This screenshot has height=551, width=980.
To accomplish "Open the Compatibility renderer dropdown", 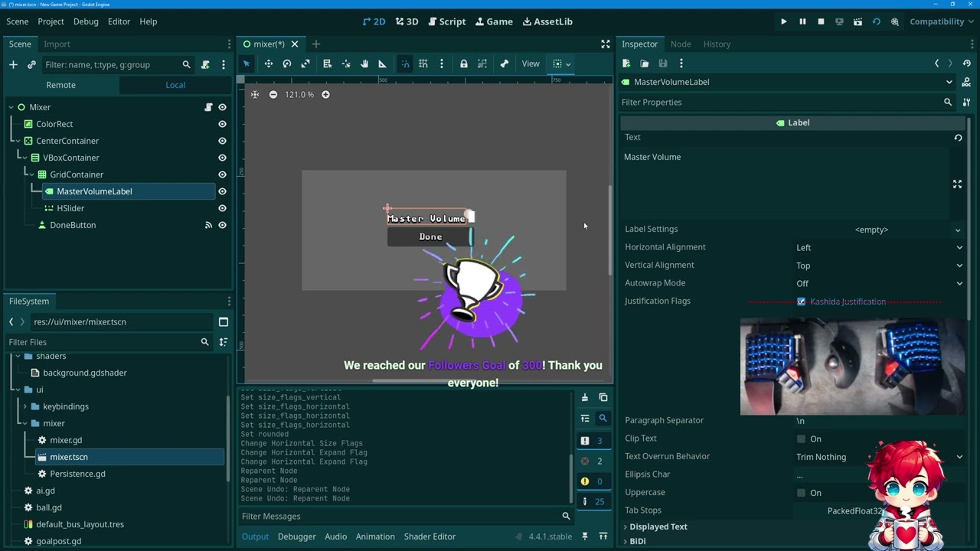I will (941, 21).
